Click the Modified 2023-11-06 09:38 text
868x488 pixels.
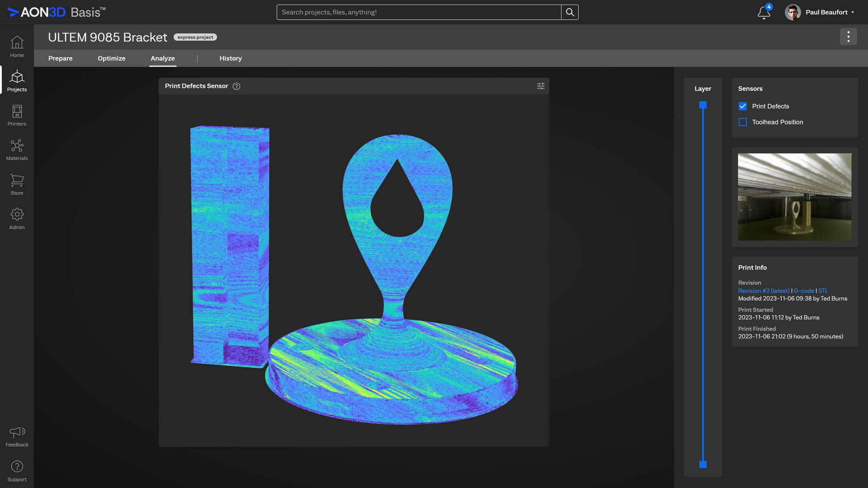pos(775,299)
